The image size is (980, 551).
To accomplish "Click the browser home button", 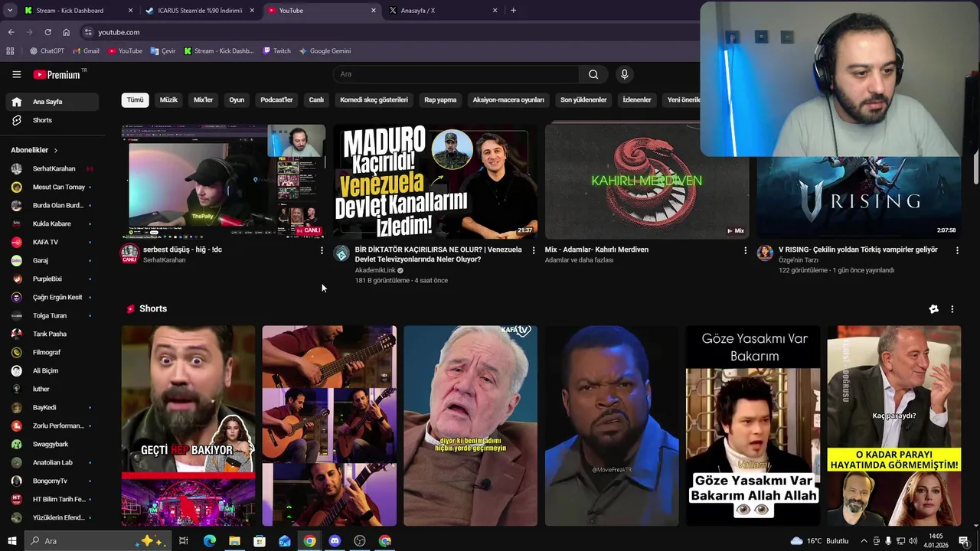I will pyautogui.click(x=66, y=32).
